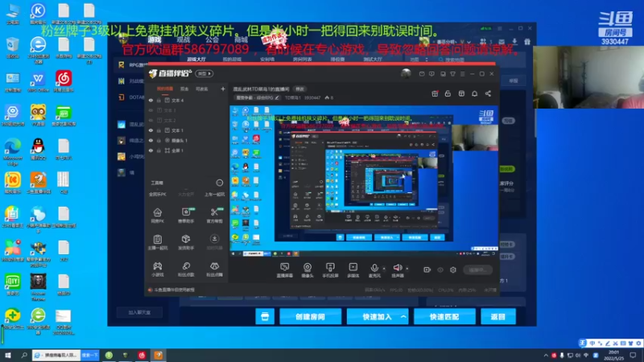Click the 返回 button
Screen dimensions: 644x362
[x=497, y=317]
